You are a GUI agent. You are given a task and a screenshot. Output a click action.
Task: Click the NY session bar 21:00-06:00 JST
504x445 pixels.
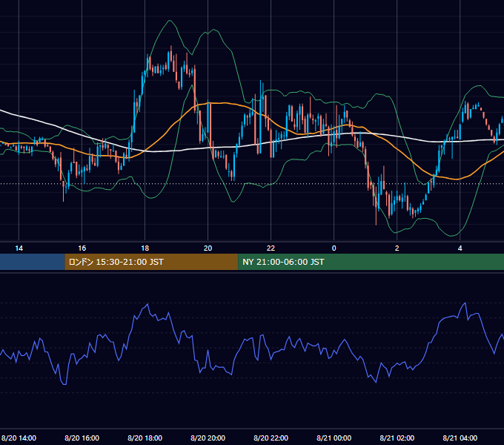coord(371,262)
